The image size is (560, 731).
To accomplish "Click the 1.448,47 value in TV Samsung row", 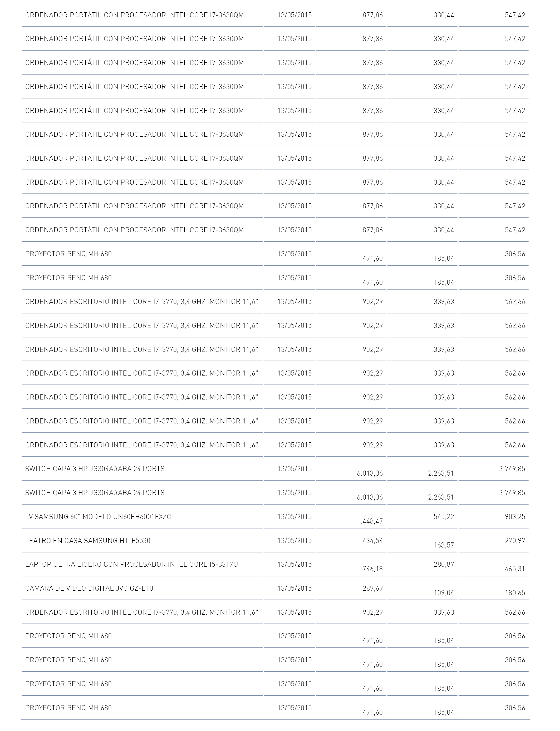I will [370, 521].
